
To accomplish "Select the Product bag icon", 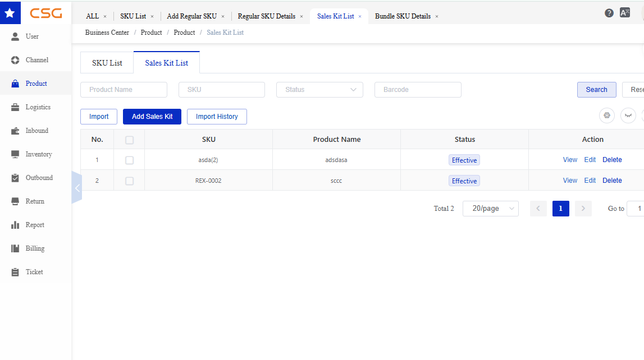I will click(15, 84).
